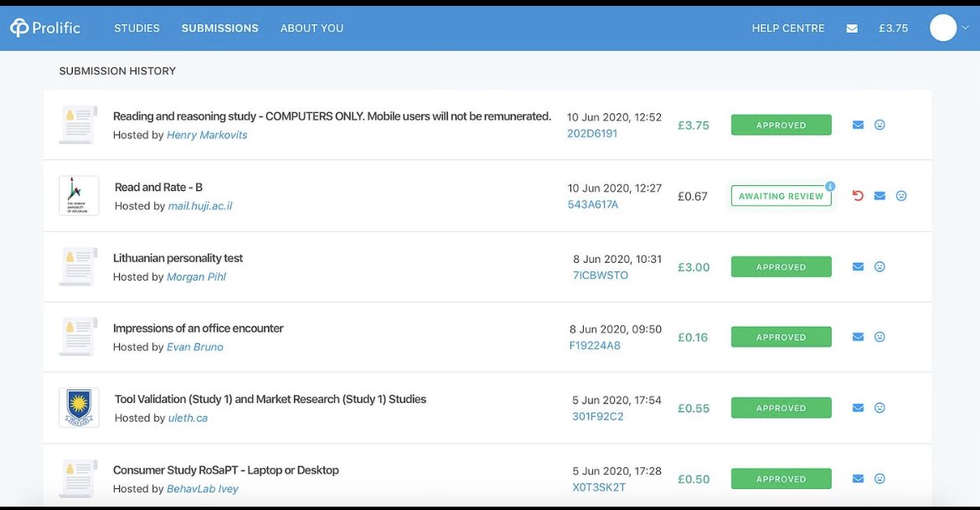The image size is (980, 510).
Task: Message researcher for Consumer Study RoSaPT
Action: pyautogui.click(x=858, y=479)
